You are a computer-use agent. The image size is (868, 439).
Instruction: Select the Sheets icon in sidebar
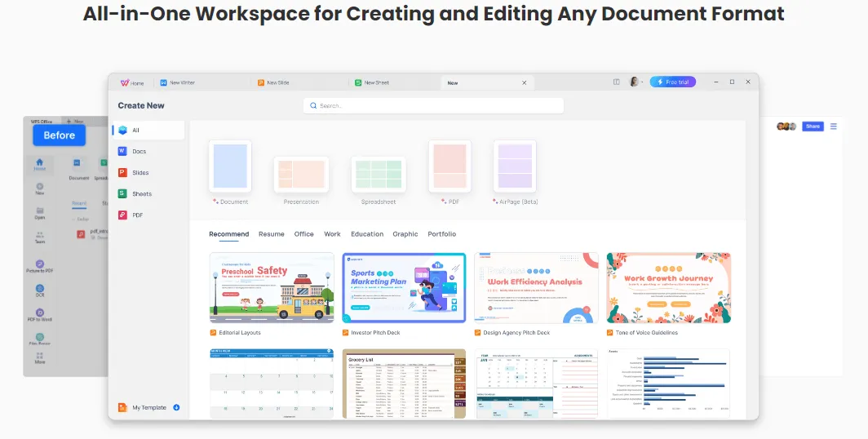(122, 193)
